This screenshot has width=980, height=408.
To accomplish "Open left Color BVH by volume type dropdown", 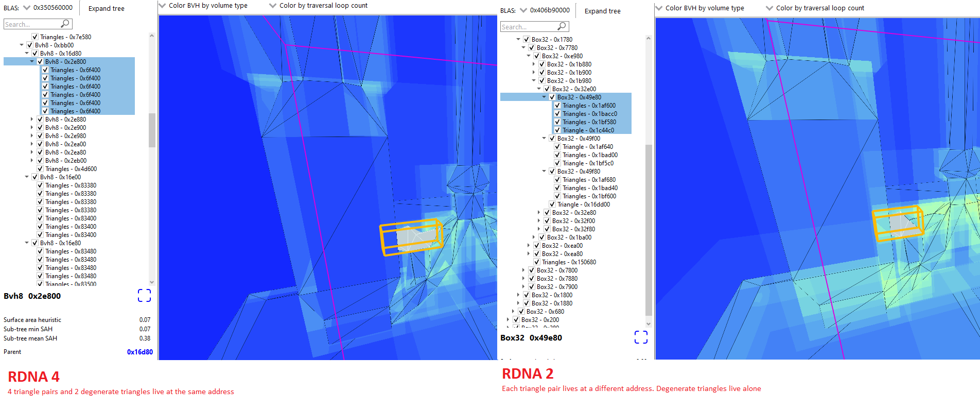I will [x=162, y=6].
